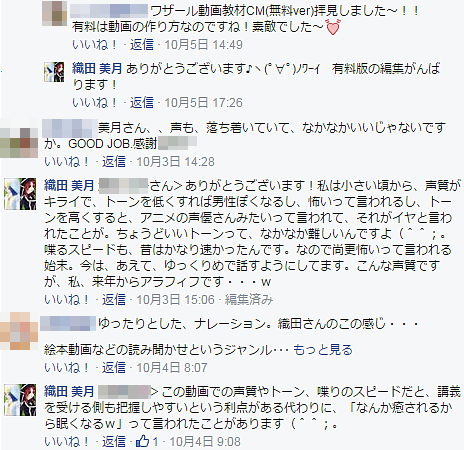Image resolution: width=464 pixels, height=450 pixels.
Task: Click 返信 under the アラフィフ comment
Action: [x=114, y=299]
